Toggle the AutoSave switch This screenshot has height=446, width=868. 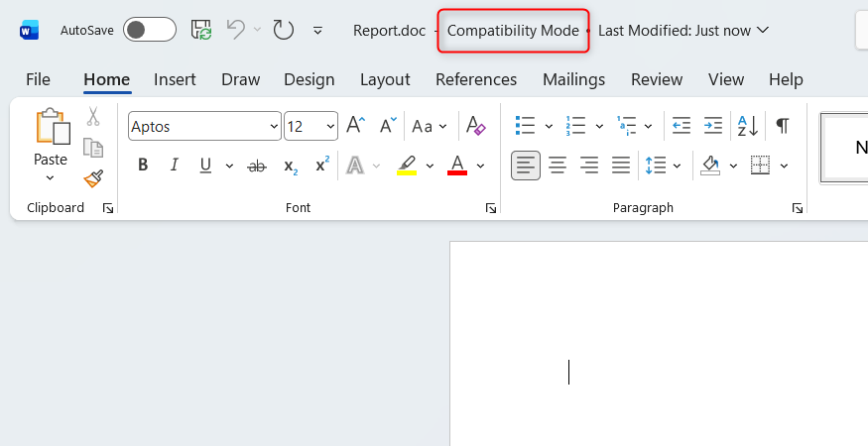click(x=150, y=30)
